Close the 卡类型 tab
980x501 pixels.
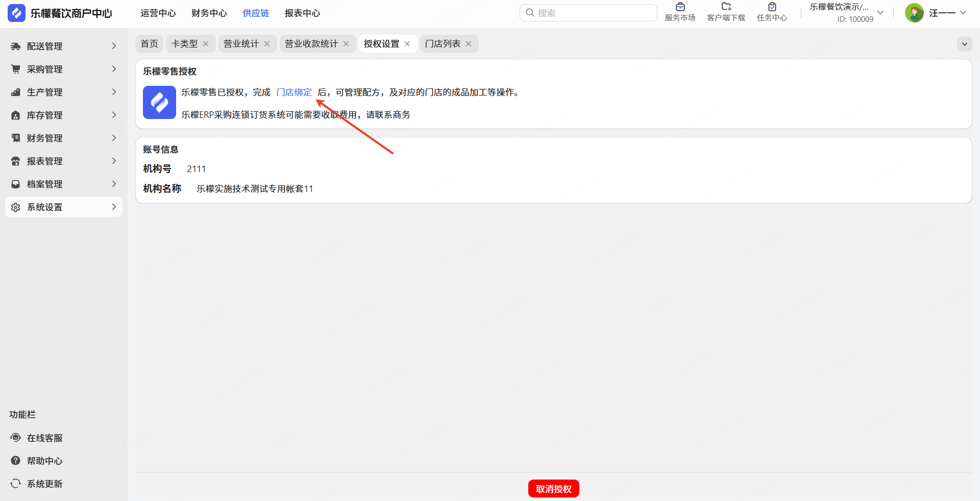pyautogui.click(x=206, y=44)
